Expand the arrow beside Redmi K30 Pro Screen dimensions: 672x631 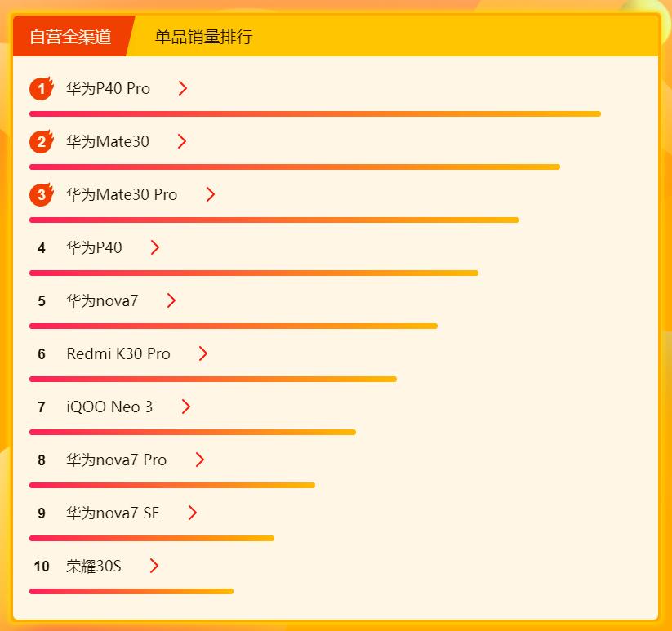(x=201, y=353)
